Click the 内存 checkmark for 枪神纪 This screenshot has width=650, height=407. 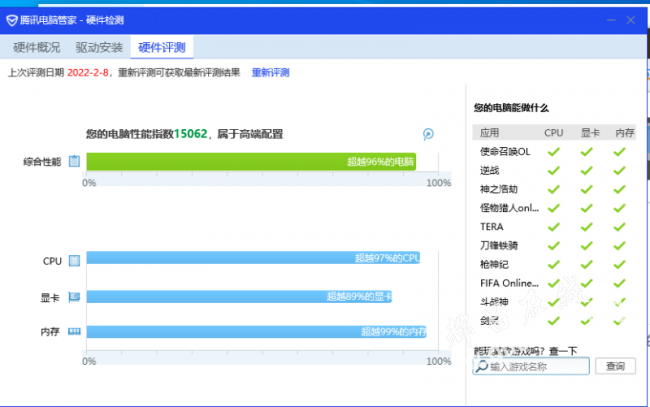tap(619, 264)
